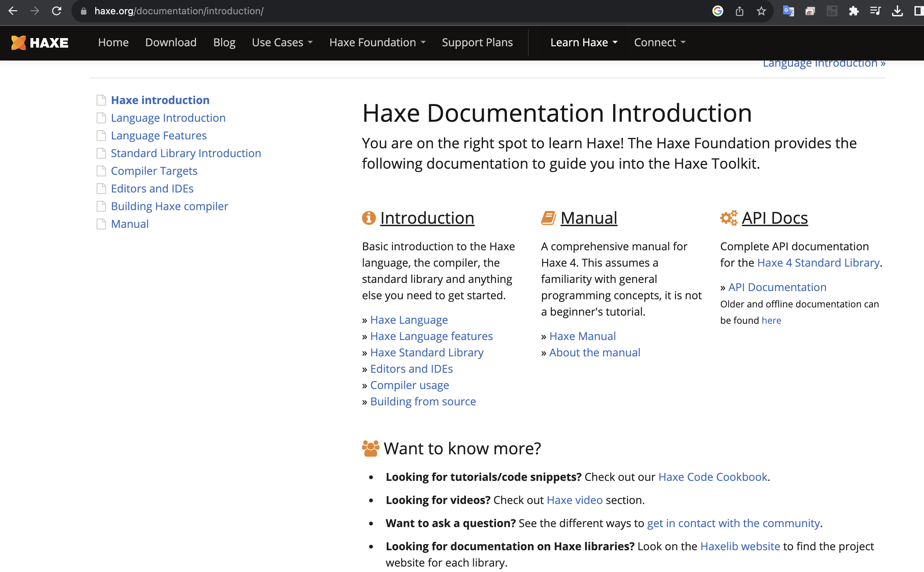Click the share page icon
924x572 pixels.
[739, 11]
